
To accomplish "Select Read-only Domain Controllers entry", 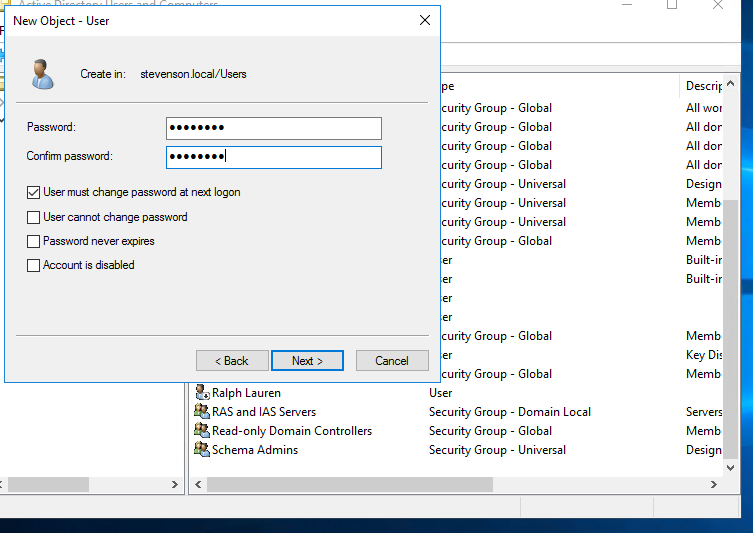I will [x=292, y=431].
